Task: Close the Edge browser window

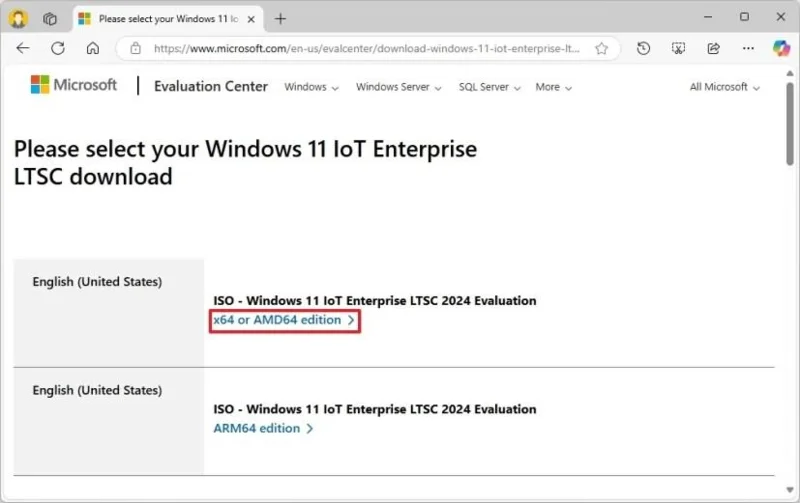Action: pyautogui.click(x=781, y=17)
